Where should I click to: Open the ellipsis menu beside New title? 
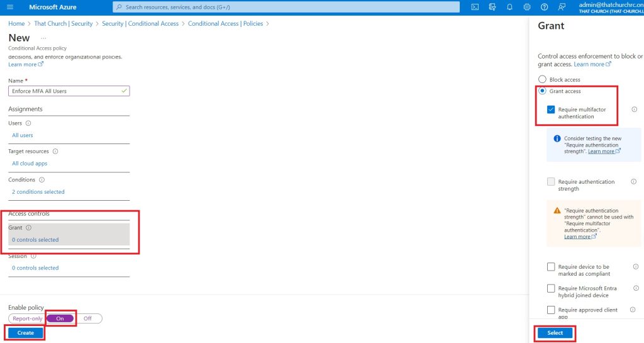click(x=43, y=38)
